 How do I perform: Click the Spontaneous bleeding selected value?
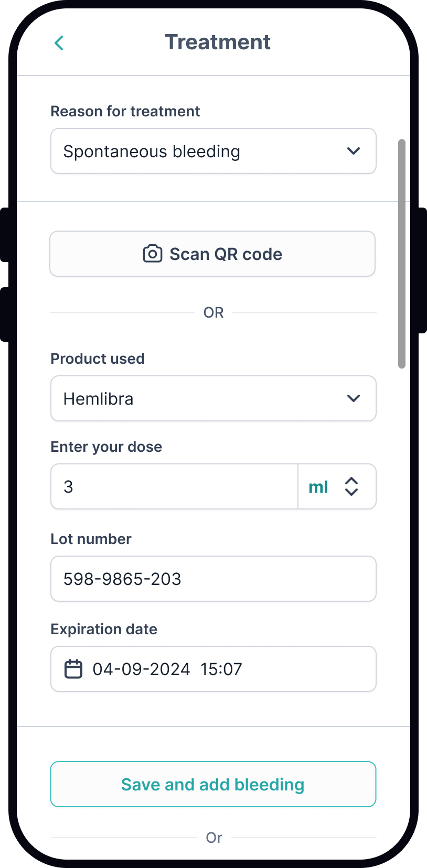[x=152, y=151]
